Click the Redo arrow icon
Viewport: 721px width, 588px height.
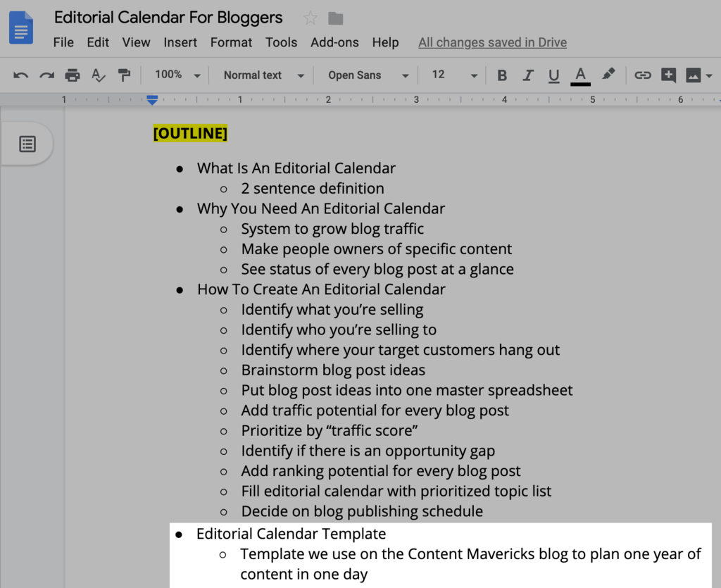[x=46, y=75]
